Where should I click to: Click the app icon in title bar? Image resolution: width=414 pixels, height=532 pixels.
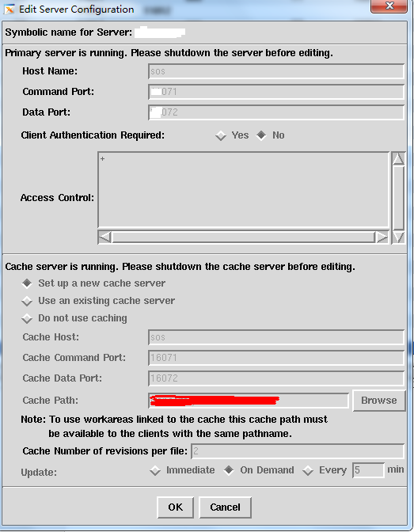coord(9,9)
